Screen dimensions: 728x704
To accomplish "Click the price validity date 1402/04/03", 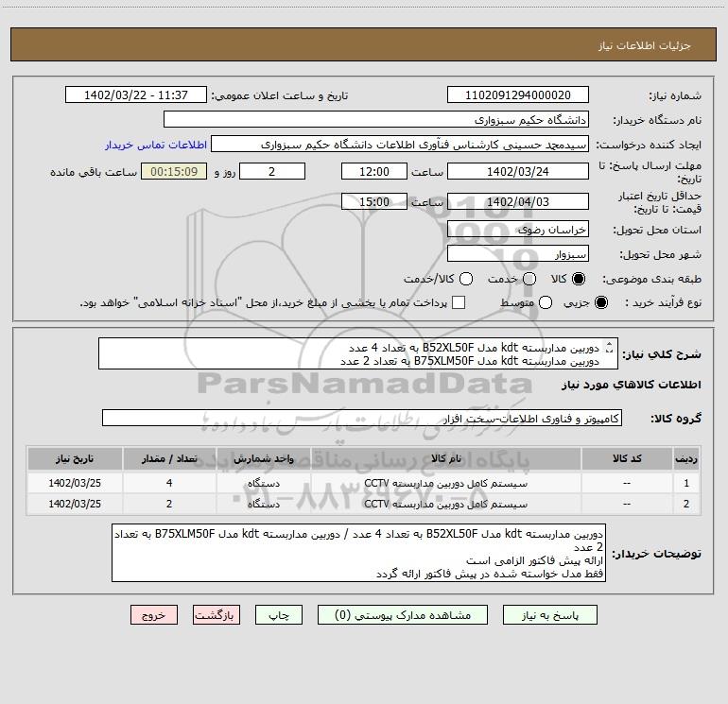I will pos(518,201).
